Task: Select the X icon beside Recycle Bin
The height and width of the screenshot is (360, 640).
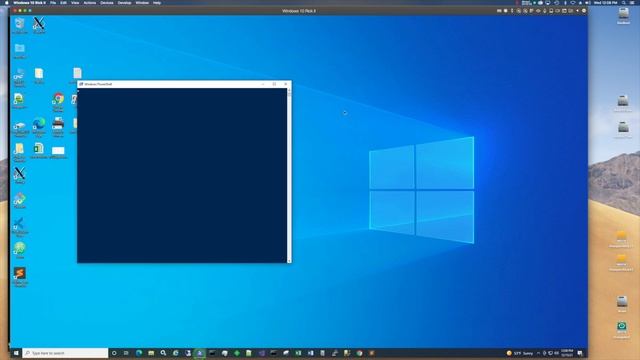Action: pos(39,25)
